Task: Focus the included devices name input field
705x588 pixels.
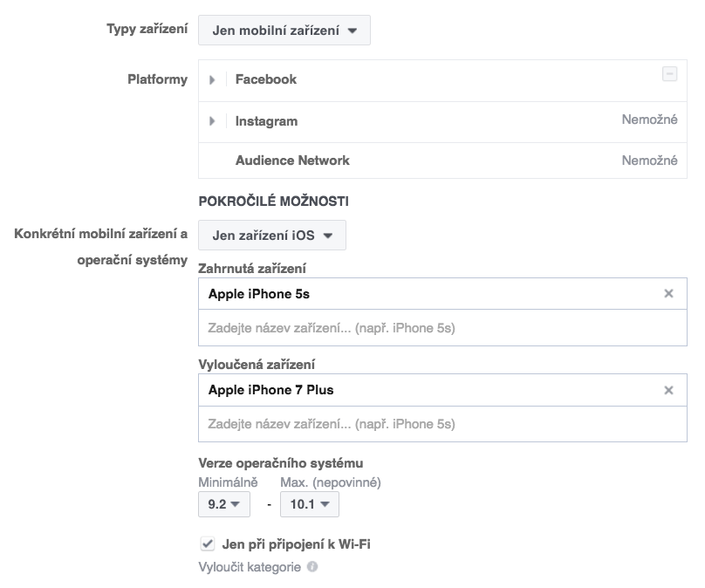Action: click(x=442, y=328)
